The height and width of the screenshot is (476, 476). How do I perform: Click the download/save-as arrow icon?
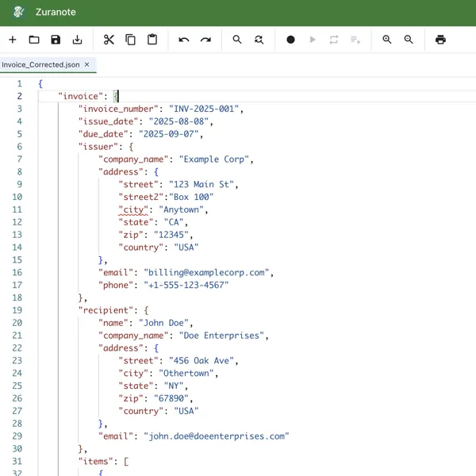point(77,40)
